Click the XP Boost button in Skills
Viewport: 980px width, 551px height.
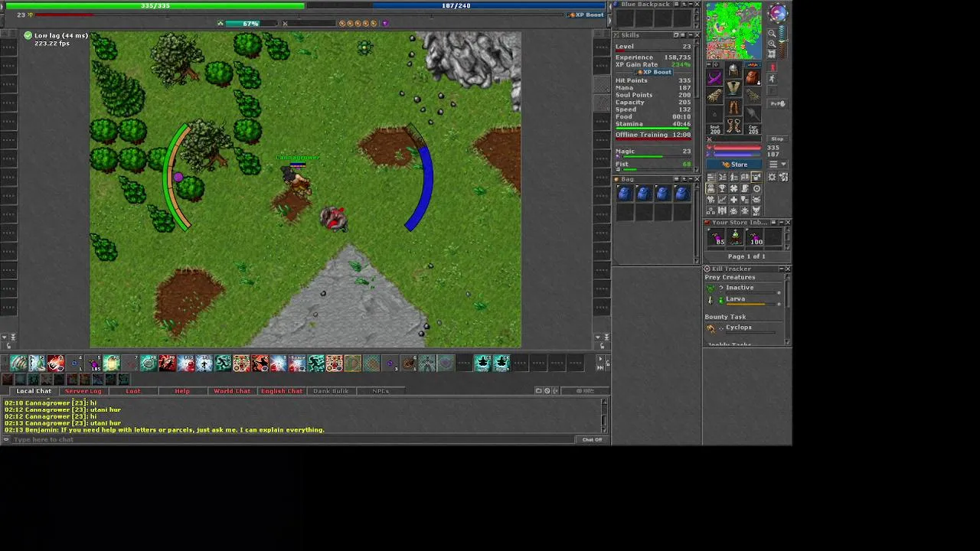tap(654, 72)
